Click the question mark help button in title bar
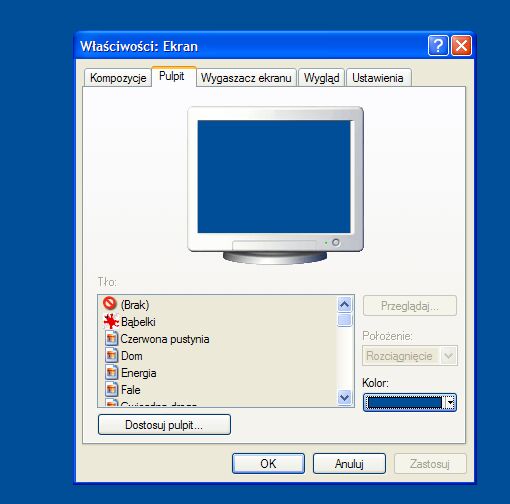510x504 pixels. pos(438,46)
